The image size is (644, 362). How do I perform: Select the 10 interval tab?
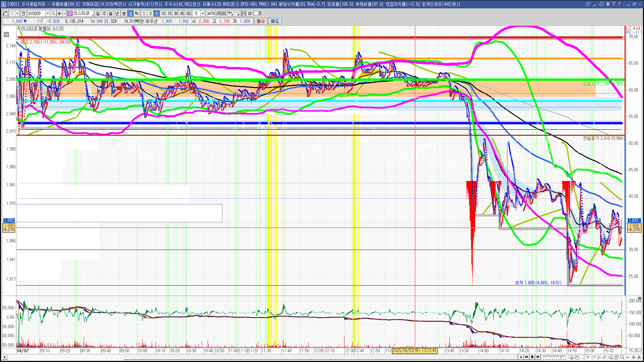163,13
